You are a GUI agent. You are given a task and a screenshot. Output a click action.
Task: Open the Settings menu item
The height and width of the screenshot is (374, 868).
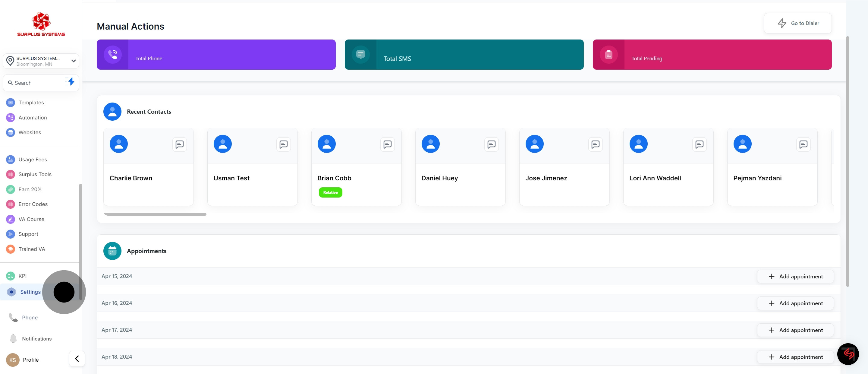coord(30,292)
